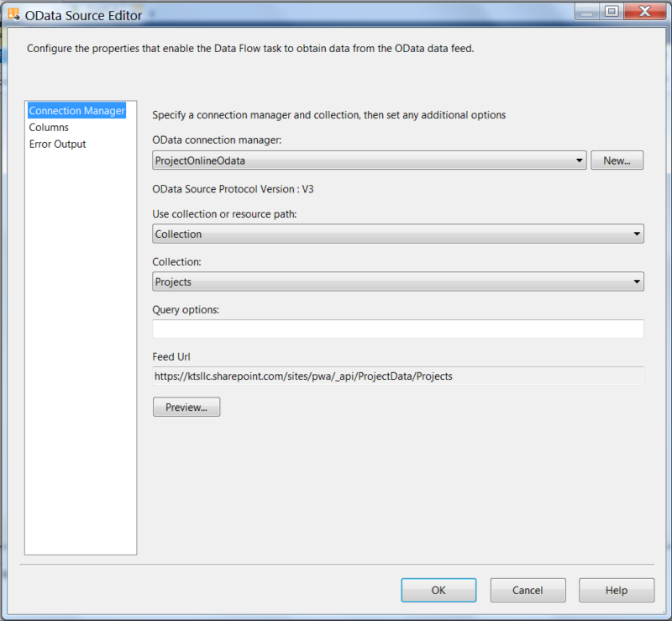Click inside the Query options field
Viewport: 672px width, 621px height.
coord(336,328)
